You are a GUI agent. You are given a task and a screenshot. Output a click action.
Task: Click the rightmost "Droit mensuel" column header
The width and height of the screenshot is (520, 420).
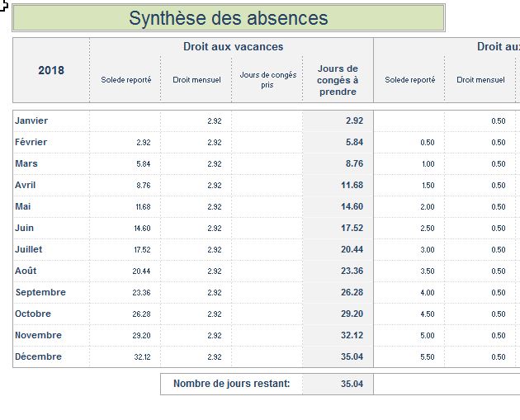(480, 80)
